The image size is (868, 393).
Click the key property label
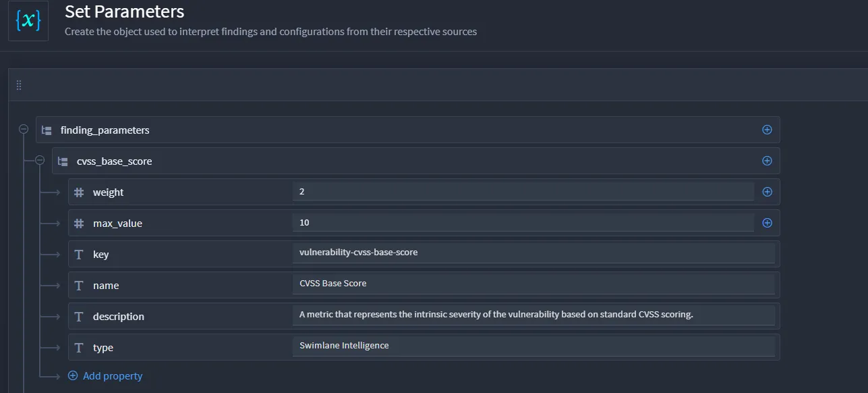tap(101, 255)
